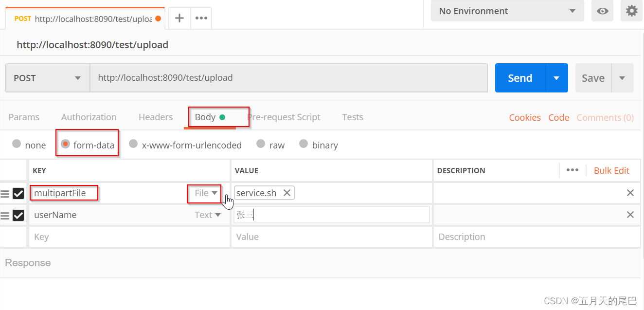This screenshot has width=644, height=310.
Task: Click the Send button
Action: point(519,77)
